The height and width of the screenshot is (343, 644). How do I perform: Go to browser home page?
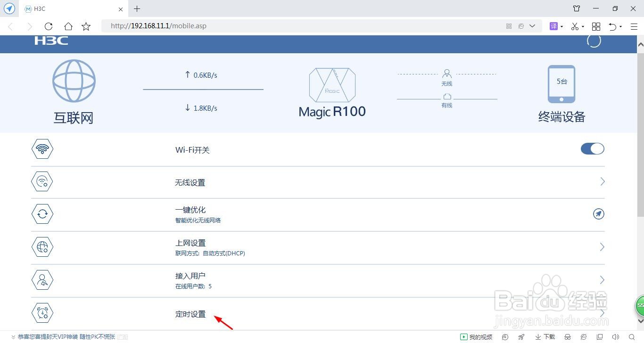68,26
